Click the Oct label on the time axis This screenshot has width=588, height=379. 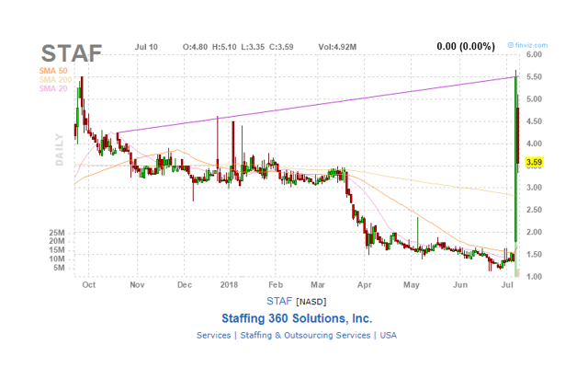click(x=89, y=285)
